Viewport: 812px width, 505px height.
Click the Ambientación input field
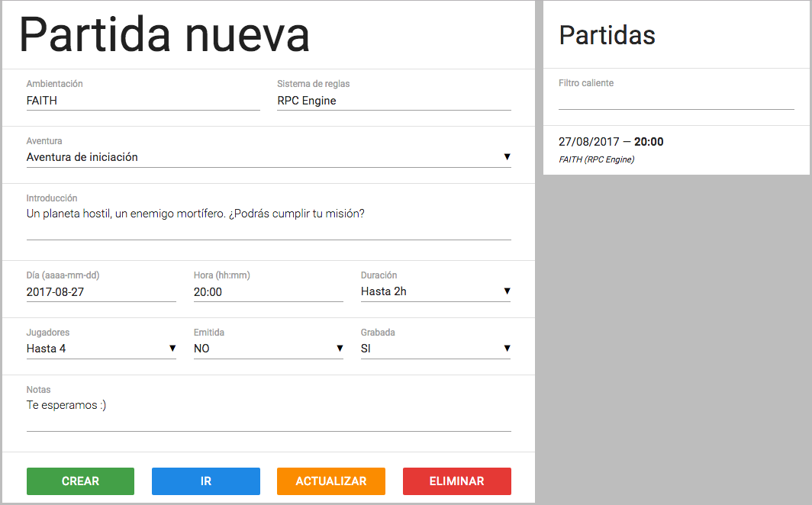[143, 101]
